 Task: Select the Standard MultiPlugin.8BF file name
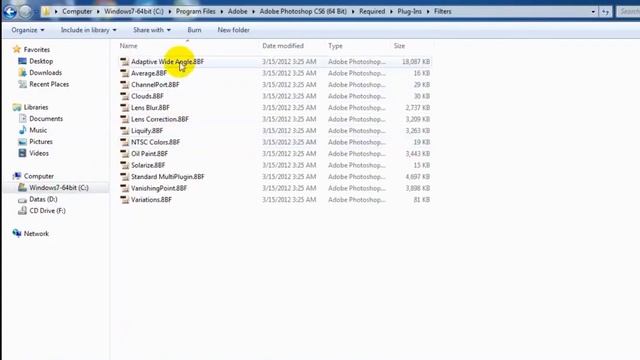(x=168, y=177)
